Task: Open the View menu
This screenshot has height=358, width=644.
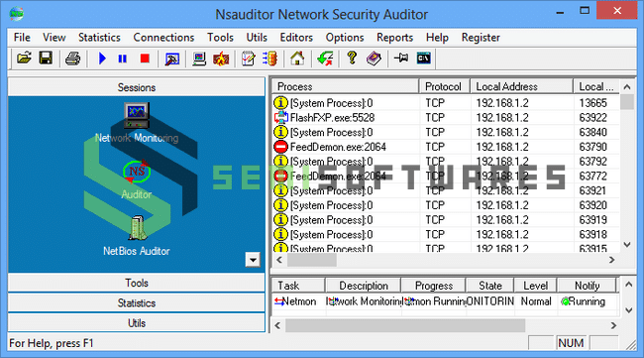Action: (54, 38)
